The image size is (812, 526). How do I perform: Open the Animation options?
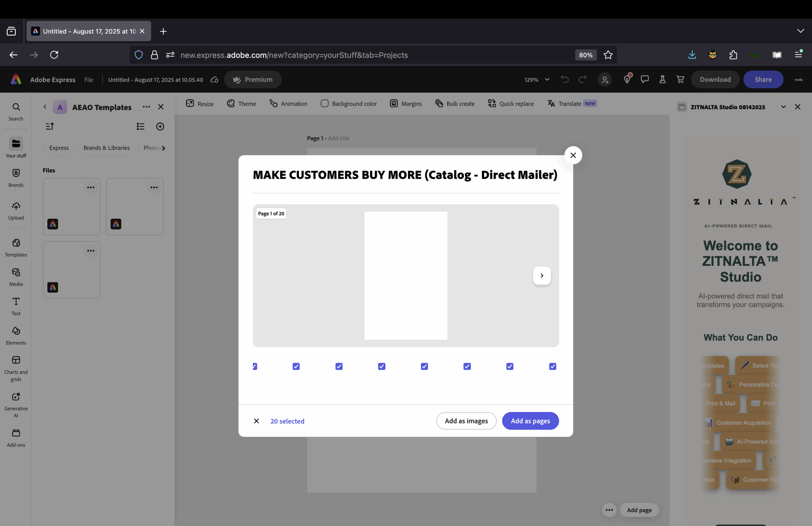pyautogui.click(x=288, y=103)
